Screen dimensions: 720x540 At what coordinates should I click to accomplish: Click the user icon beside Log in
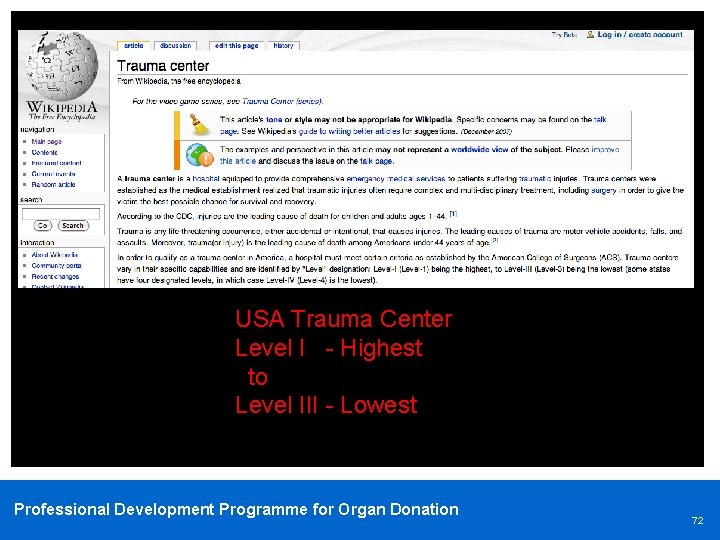point(591,34)
